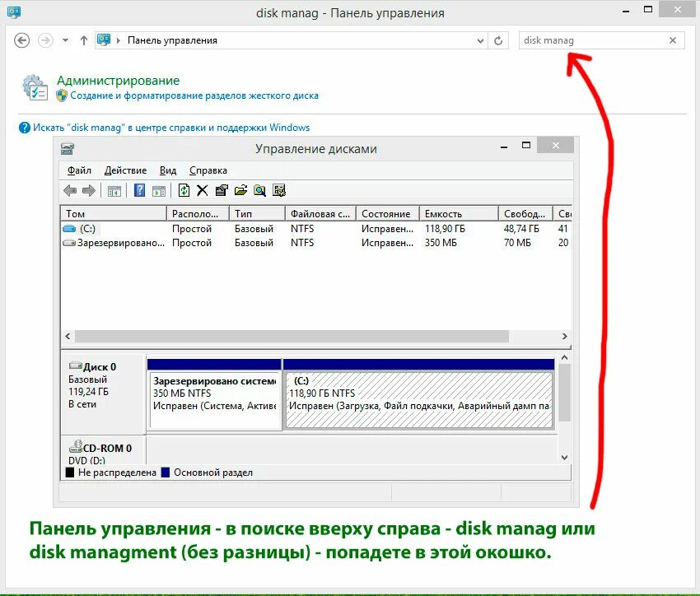The width and height of the screenshot is (700, 596).
Task: Select the (C:) 118,90 ГБ NTFS partition block
Action: pyautogui.click(x=418, y=400)
